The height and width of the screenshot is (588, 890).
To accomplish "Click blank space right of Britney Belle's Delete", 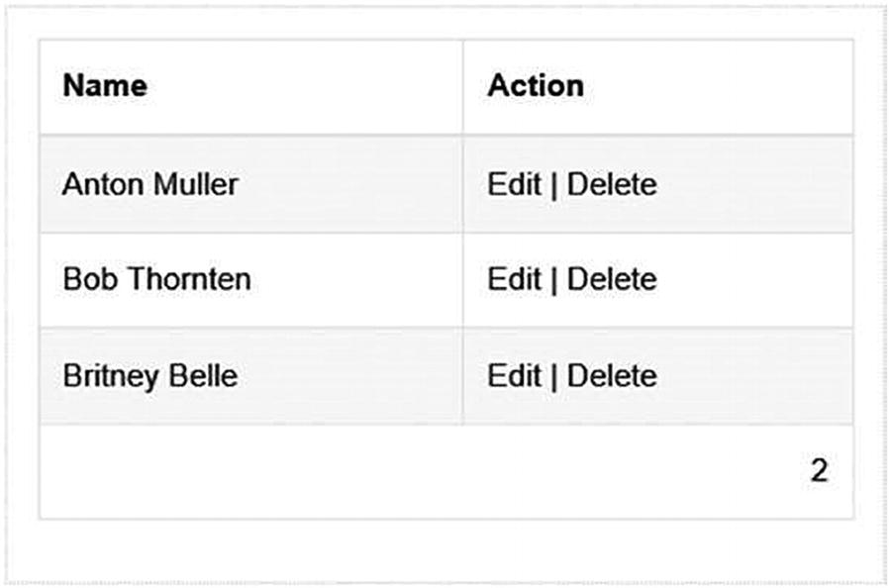I will (x=752, y=376).
